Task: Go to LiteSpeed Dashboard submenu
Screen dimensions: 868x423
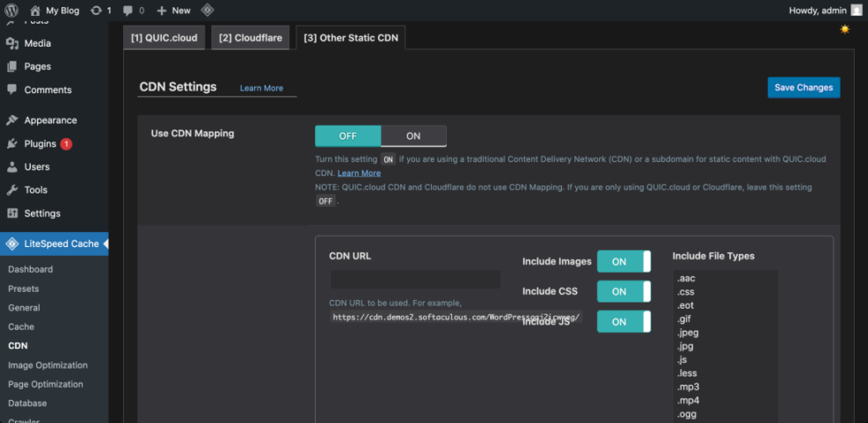Action: tap(31, 270)
